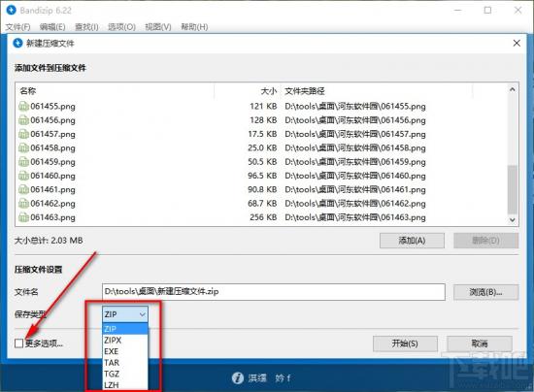Click the 061463.png file icon
534x392 pixels.
[x=23, y=217]
